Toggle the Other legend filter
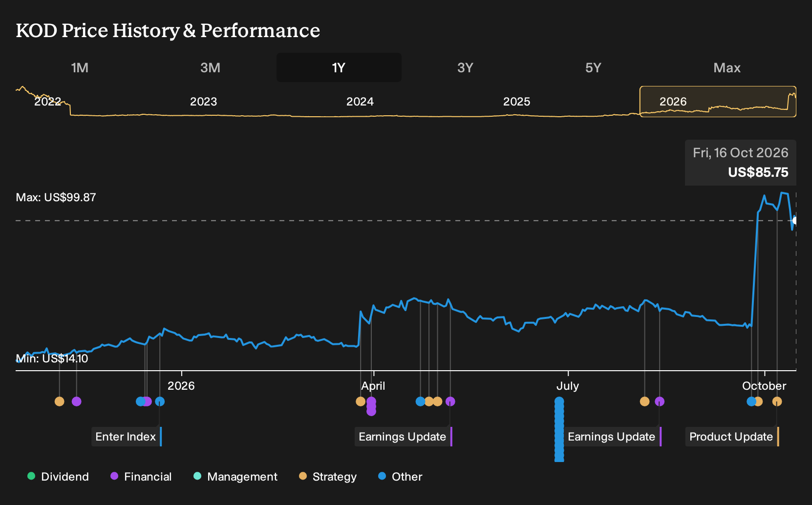 [400, 477]
